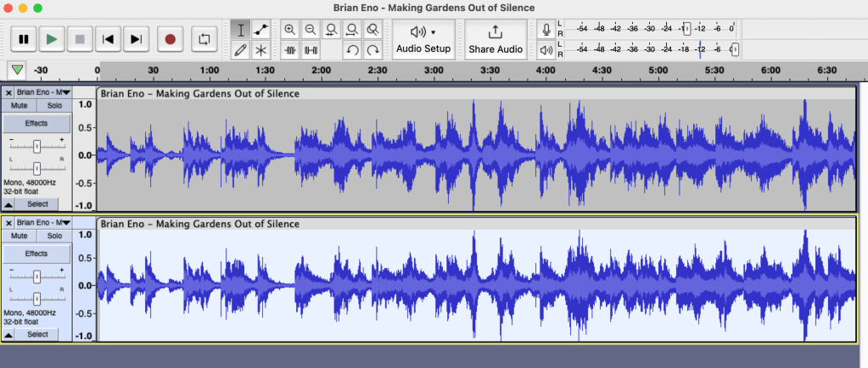Click the first track's gain slider

tap(36, 146)
